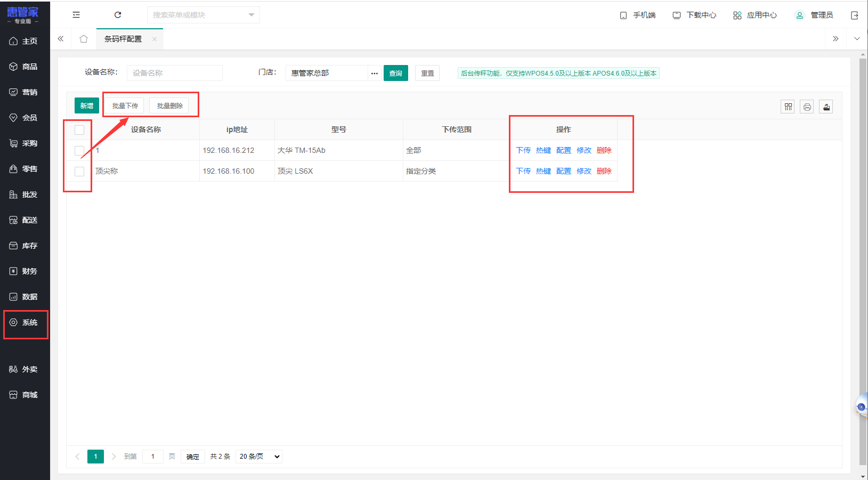This screenshot has height=480, width=868.
Task: Open the mobile 手机端 link
Action: point(638,15)
